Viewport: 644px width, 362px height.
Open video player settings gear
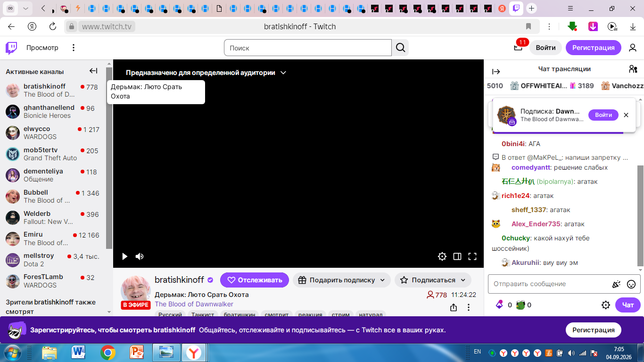coord(442,256)
